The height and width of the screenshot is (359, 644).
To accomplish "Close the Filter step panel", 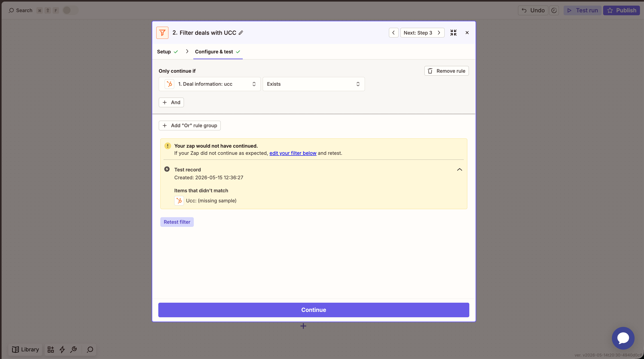I will tap(467, 33).
